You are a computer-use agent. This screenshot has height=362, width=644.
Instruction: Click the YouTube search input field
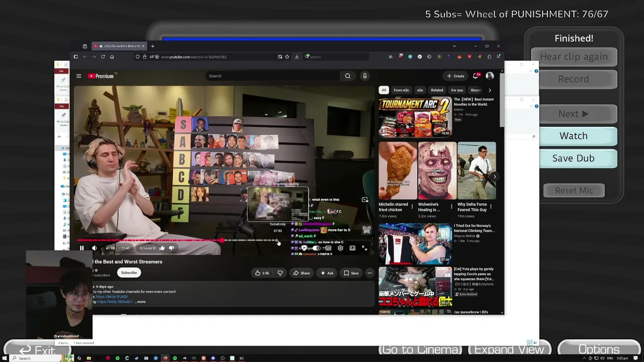coord(273,76)
